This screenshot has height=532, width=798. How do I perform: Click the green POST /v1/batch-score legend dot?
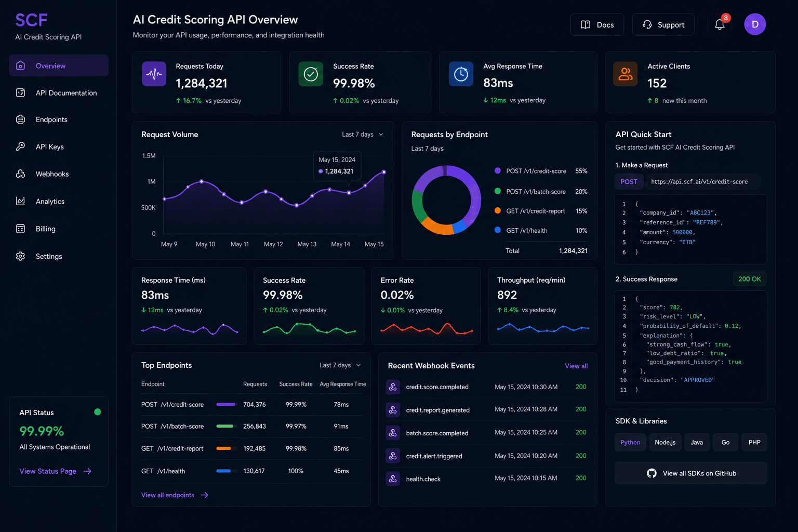(497, 191)
